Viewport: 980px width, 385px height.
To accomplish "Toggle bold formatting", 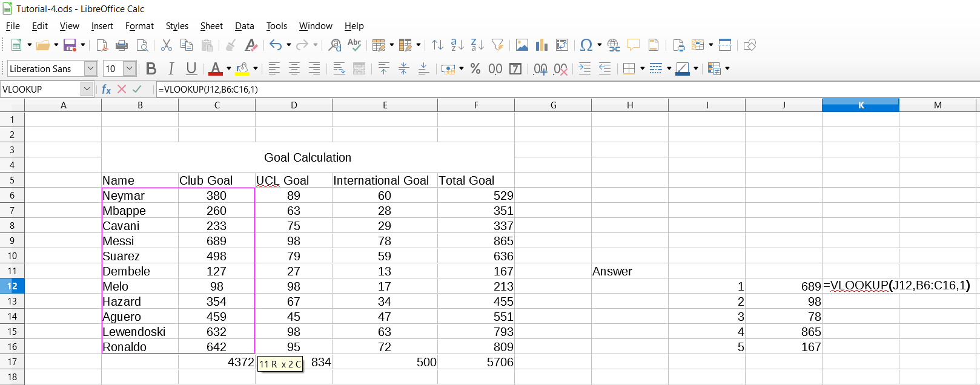I will 151,69.
